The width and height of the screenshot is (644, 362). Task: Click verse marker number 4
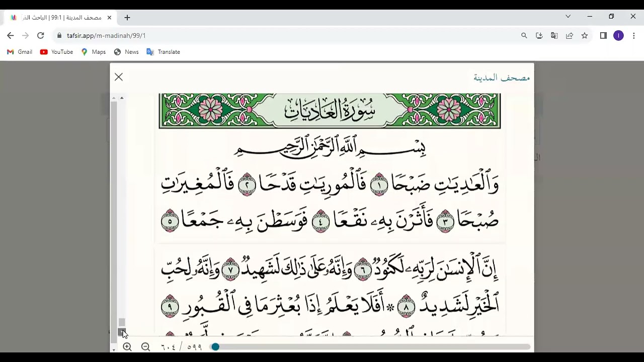click(321, 221)
